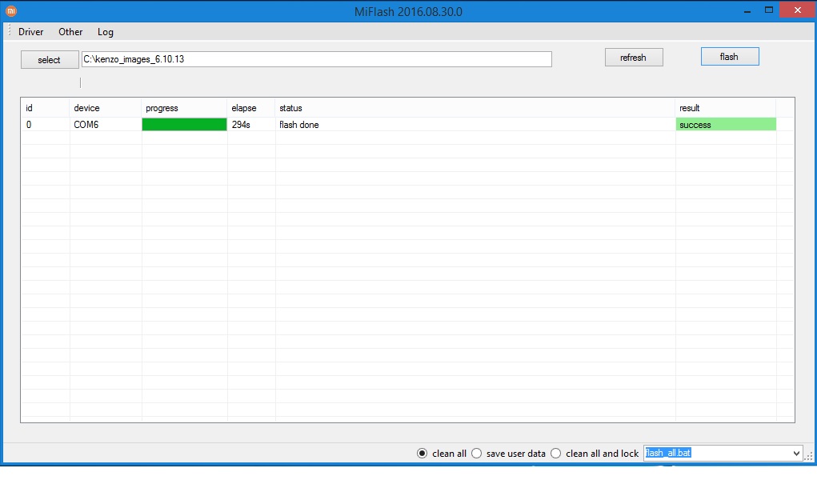Open the Other menu
Screen dimensions: 817x504
point(70,32)
